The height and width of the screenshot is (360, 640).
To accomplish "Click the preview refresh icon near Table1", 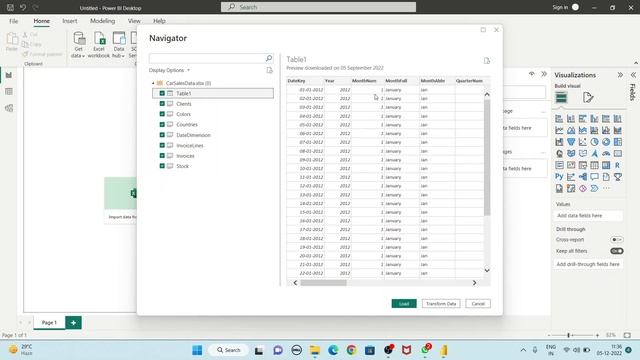I will click(487, 61).
